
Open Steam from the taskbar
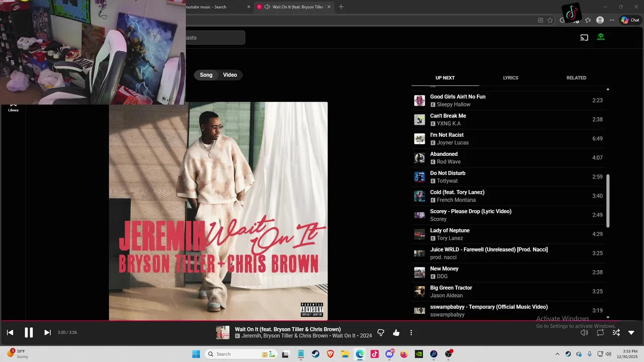coord(315,354)
